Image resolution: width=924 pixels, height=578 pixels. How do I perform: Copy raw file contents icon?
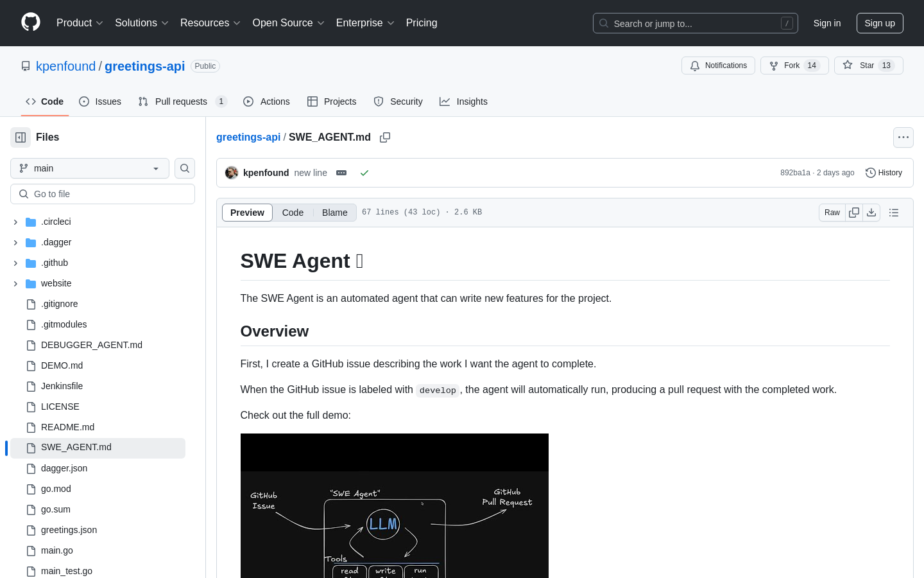854,213
